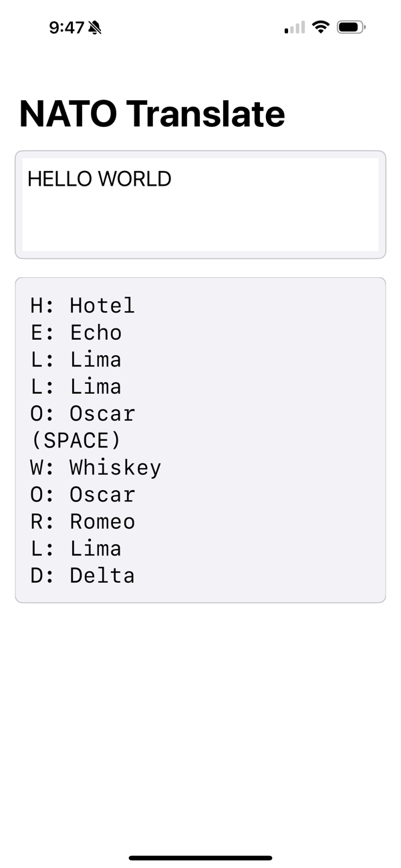Tap the NATO Translate title heading

[x=152, y=113]
